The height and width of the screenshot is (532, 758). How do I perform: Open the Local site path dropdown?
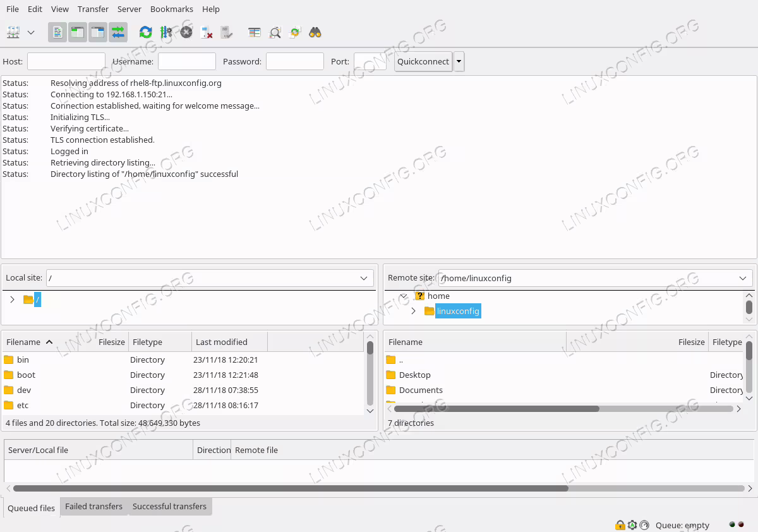click(x=364, y=278)
